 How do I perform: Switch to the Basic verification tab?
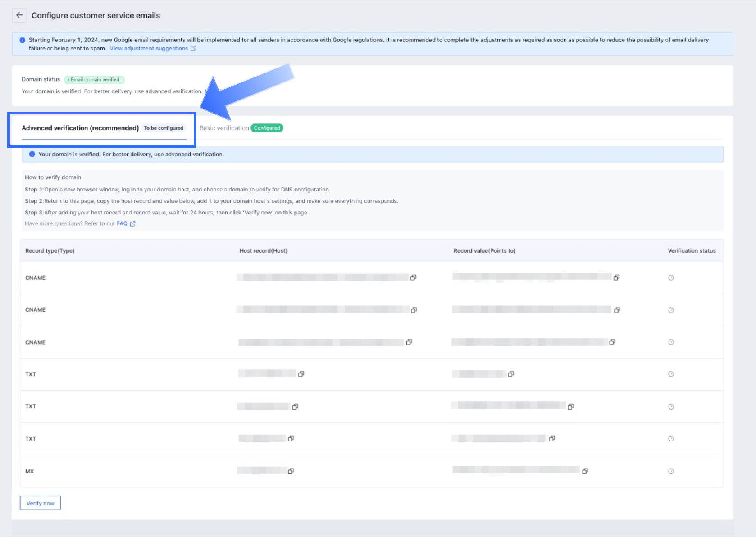pos(224,128)
